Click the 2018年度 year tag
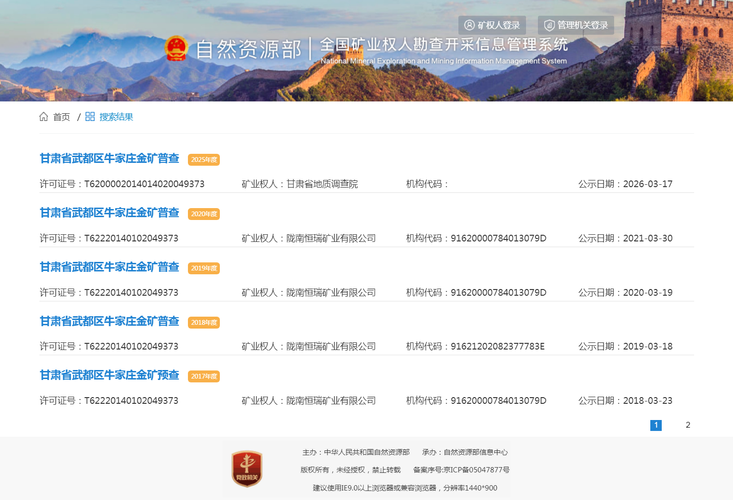The image size is (733, 500). [x=204, y=322]
